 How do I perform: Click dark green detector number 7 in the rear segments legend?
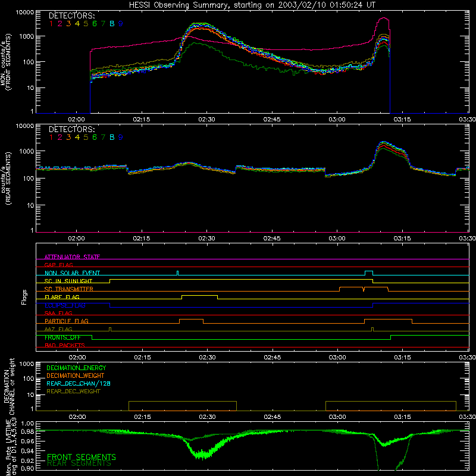[103, 137]
